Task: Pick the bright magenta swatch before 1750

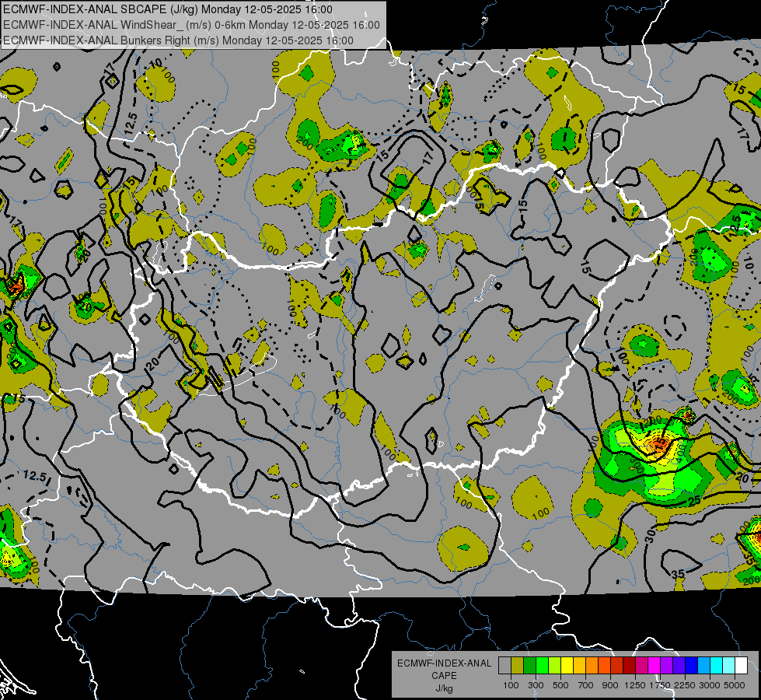Action: (654, 666)
